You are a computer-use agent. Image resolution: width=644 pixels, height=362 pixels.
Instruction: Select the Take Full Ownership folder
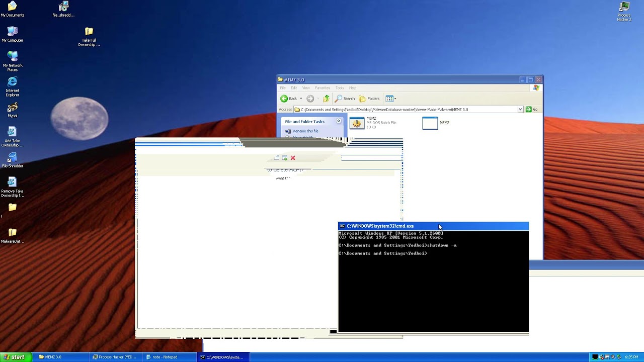coord(89,36)
